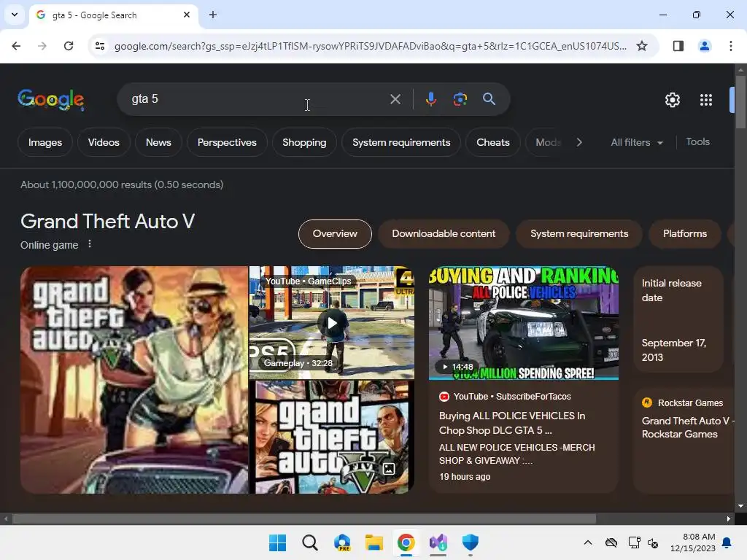Open the Windows Start menu
Image resolution: width=747 pixels, height=560 pixels.
pyautogui.click(x=277, y=542)
